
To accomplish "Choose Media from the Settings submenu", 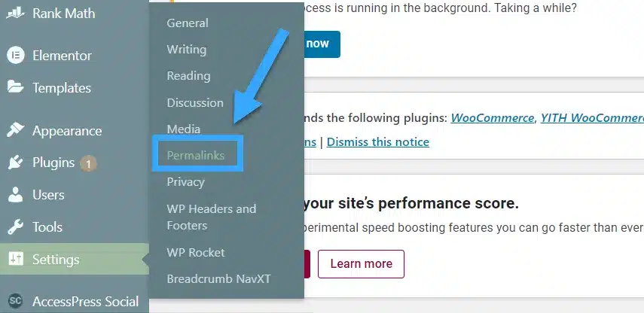I will pos(183,129).
